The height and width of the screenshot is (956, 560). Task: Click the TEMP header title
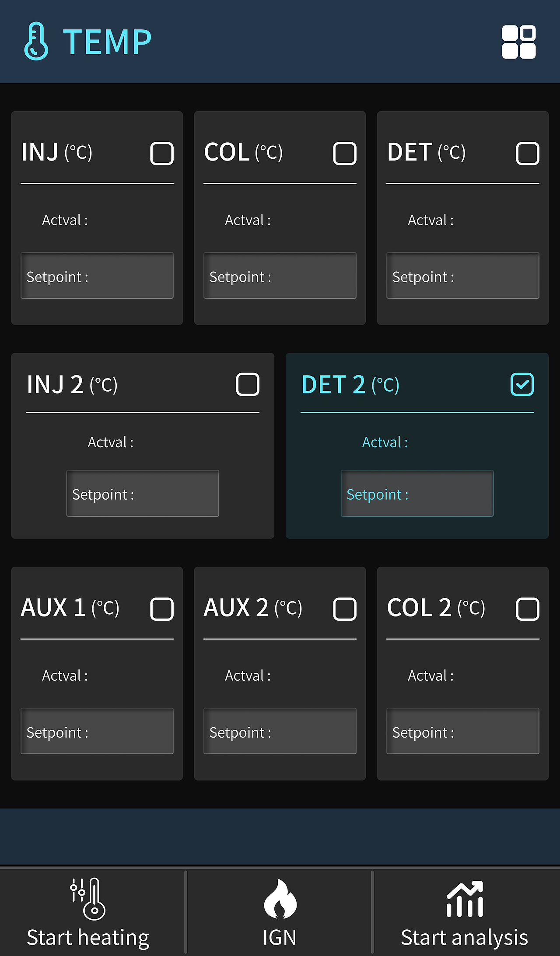coord(107,42)
